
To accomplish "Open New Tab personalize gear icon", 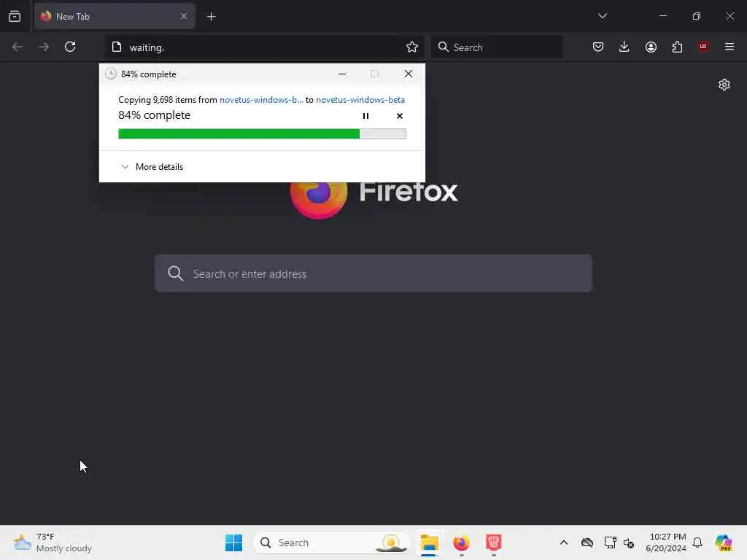I will click(724, 85).
